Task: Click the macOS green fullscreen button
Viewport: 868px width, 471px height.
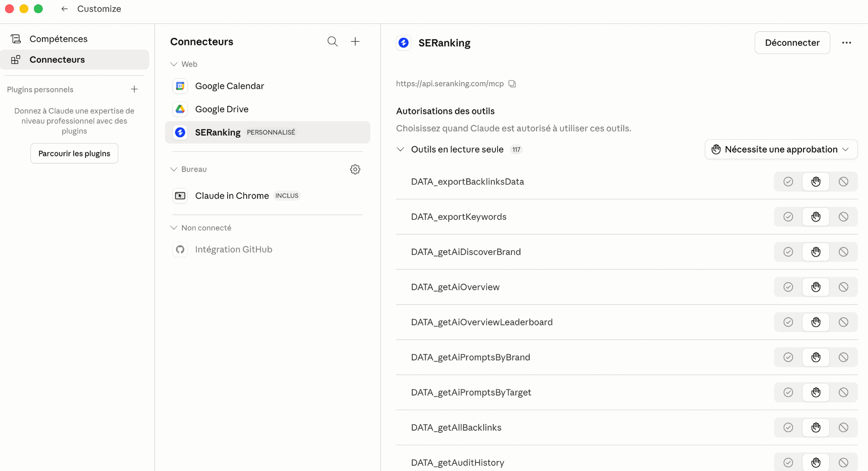Action: point(38,9)
